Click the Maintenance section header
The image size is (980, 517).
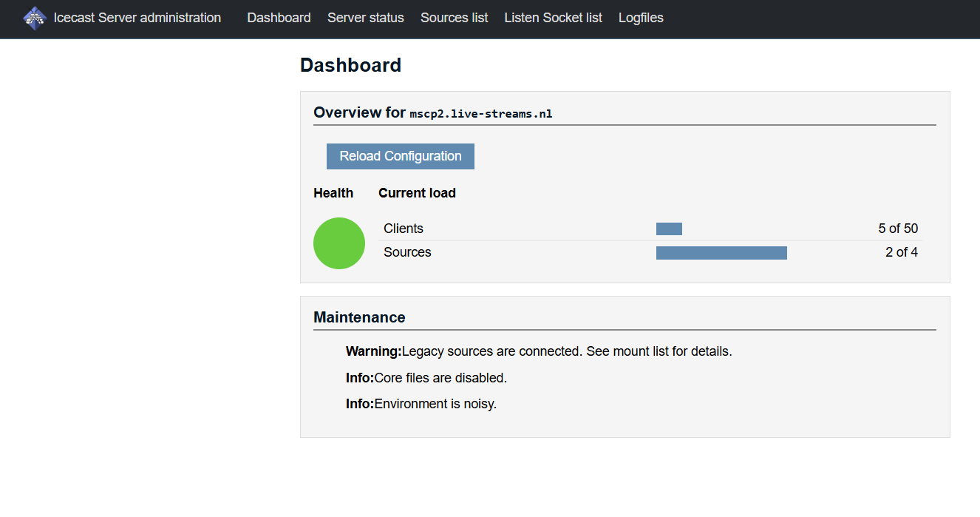359,317
